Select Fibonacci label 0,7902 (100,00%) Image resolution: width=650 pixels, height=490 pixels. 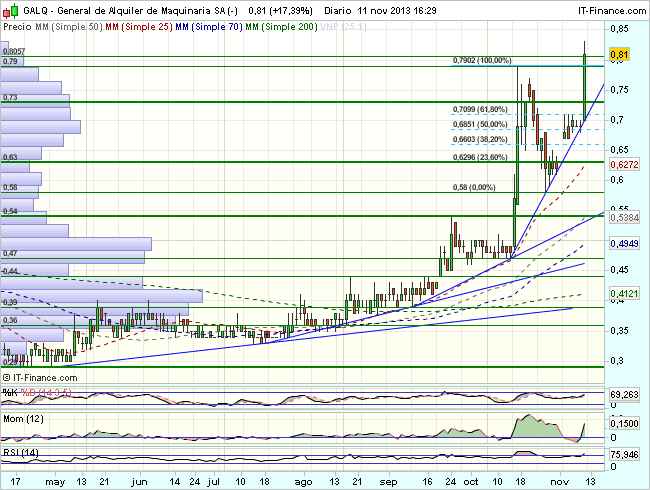[x=482, y=61]
